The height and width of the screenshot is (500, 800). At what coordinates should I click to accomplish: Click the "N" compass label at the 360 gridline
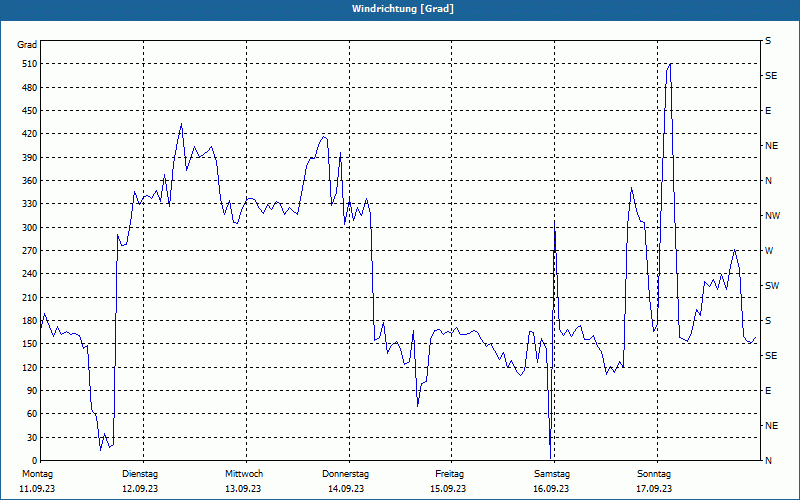[x=769, y=181]
